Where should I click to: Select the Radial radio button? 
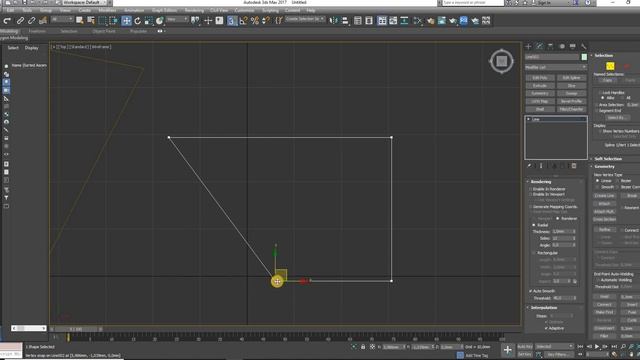[x=533, y=225]
